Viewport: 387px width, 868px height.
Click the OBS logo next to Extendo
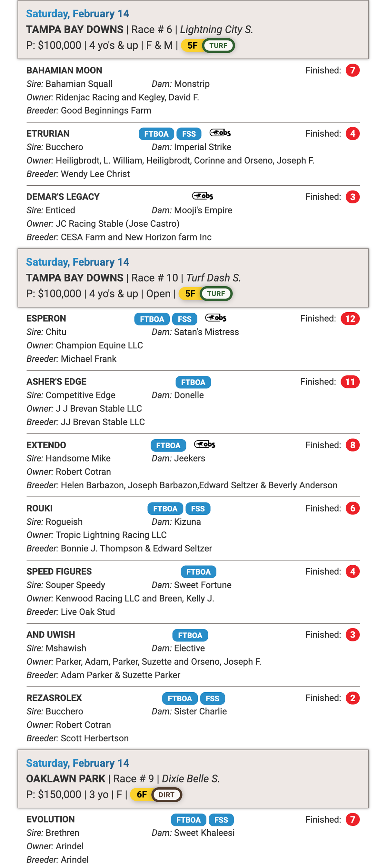204,444
